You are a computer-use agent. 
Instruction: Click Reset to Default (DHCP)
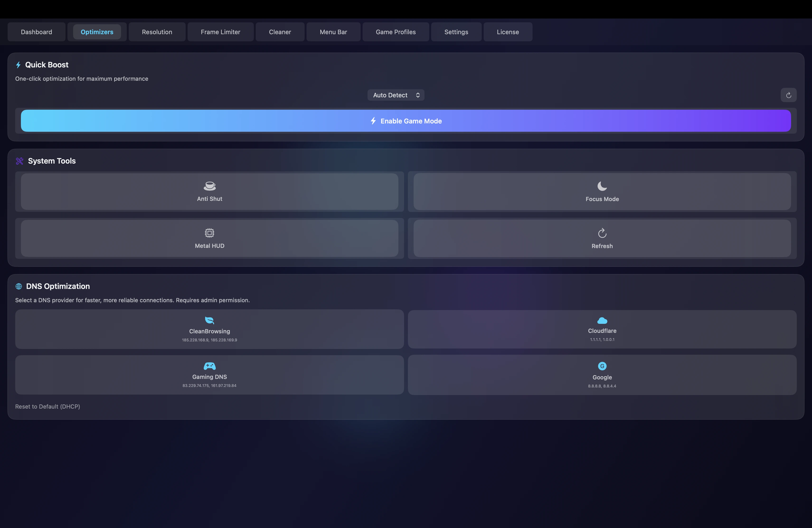point(47,406)
